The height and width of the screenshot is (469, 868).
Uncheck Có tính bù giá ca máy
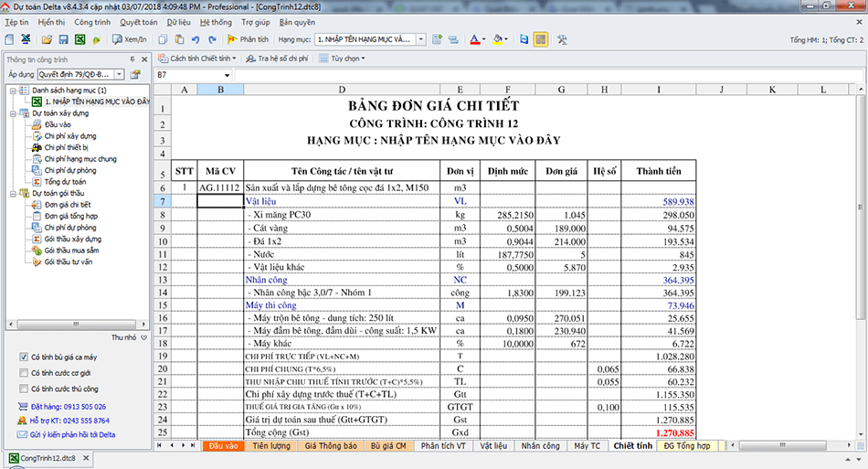click(x=23, y=357)
